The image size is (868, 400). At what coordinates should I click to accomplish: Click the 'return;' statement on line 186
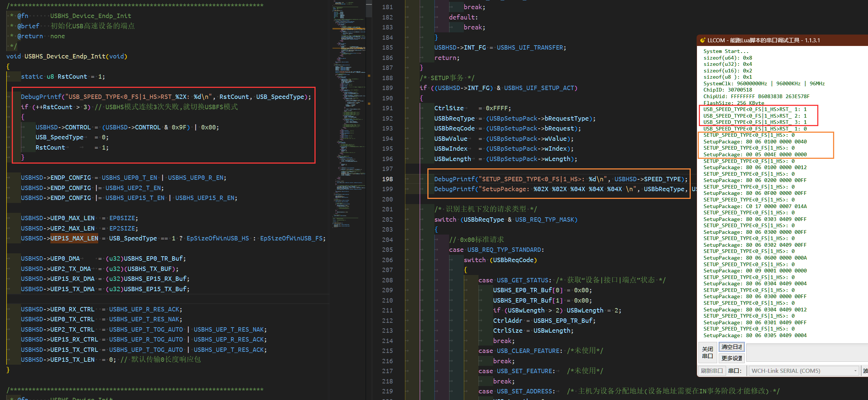(447, 58)
